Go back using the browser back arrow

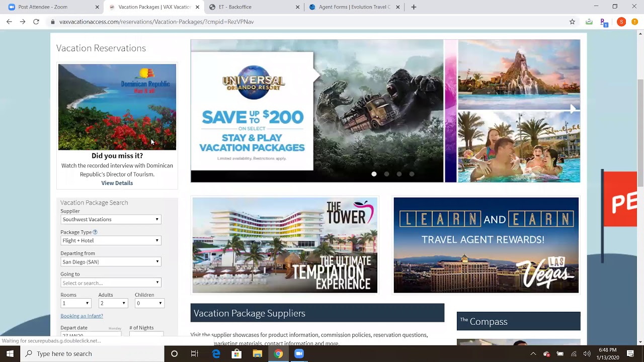coord(9,22)
